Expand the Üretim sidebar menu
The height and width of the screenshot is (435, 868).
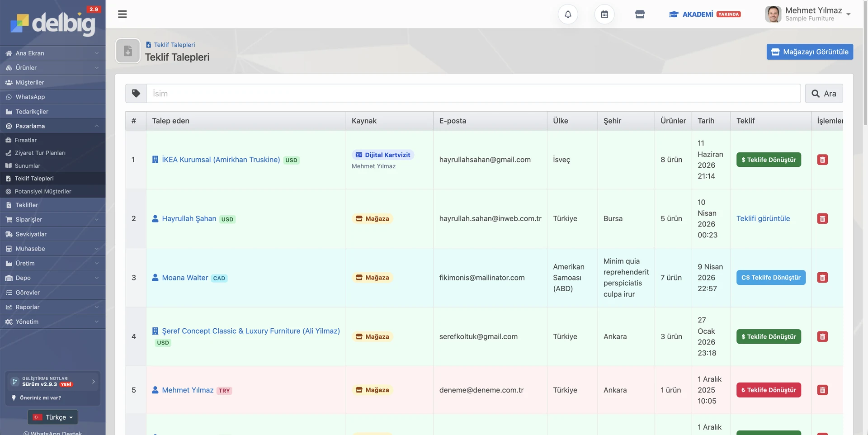[52, 263]
